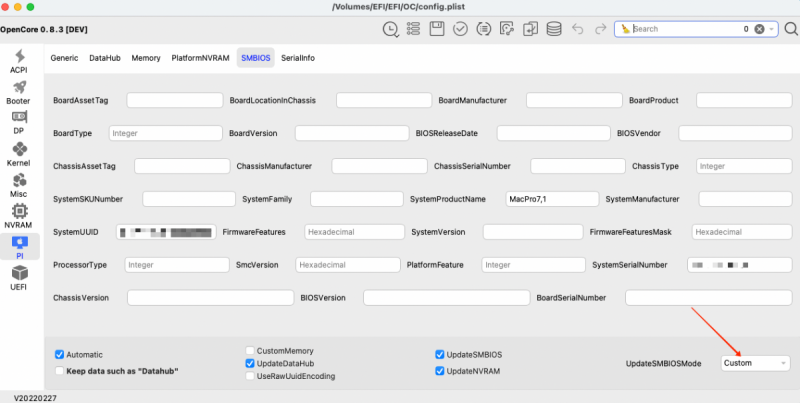The image size is (800, 403).
Task: Click the circular list refresh toolbar icon
Action: [x=484, y=29]
